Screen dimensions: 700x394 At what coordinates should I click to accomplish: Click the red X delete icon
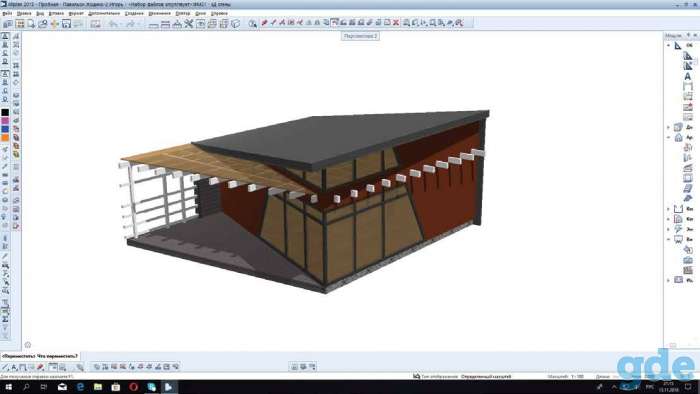coord(396,22)
